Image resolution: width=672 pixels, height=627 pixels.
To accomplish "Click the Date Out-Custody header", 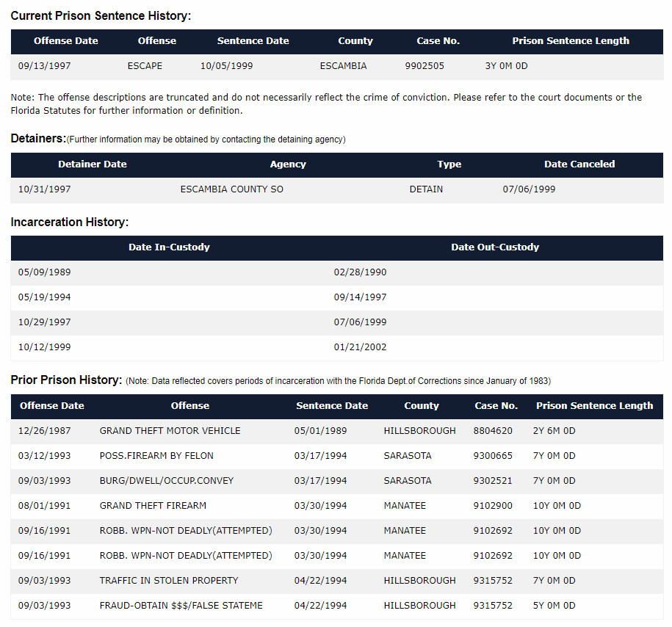I will (495, 247).
